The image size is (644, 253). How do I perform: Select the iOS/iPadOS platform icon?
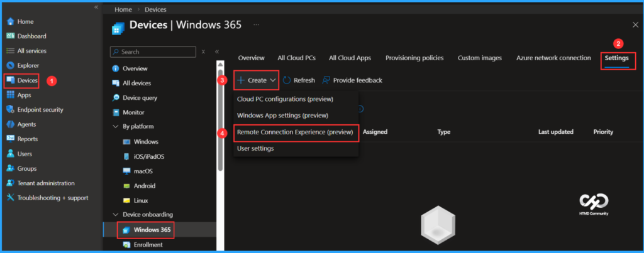point(127,157)
